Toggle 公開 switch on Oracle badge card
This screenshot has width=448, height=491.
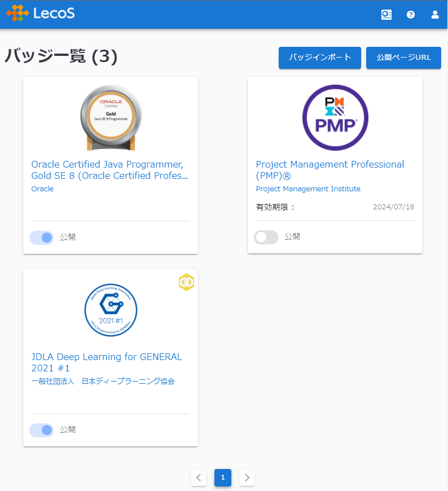[42, 238]
